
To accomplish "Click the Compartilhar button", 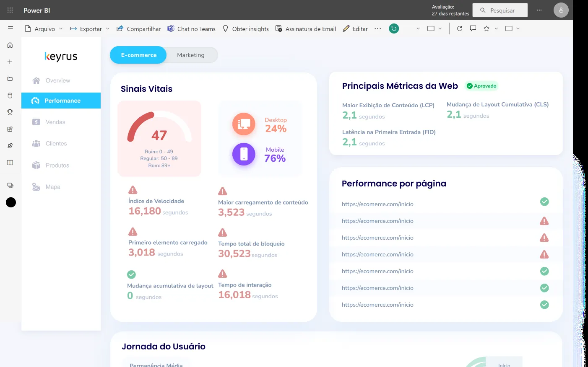I will pos(138,28).
